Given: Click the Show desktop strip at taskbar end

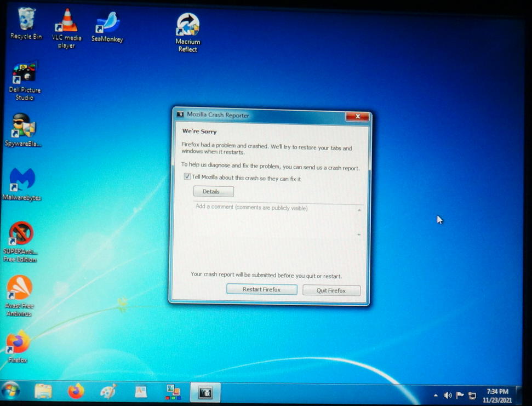Looking at the screenshot, I should coord(518,395).
